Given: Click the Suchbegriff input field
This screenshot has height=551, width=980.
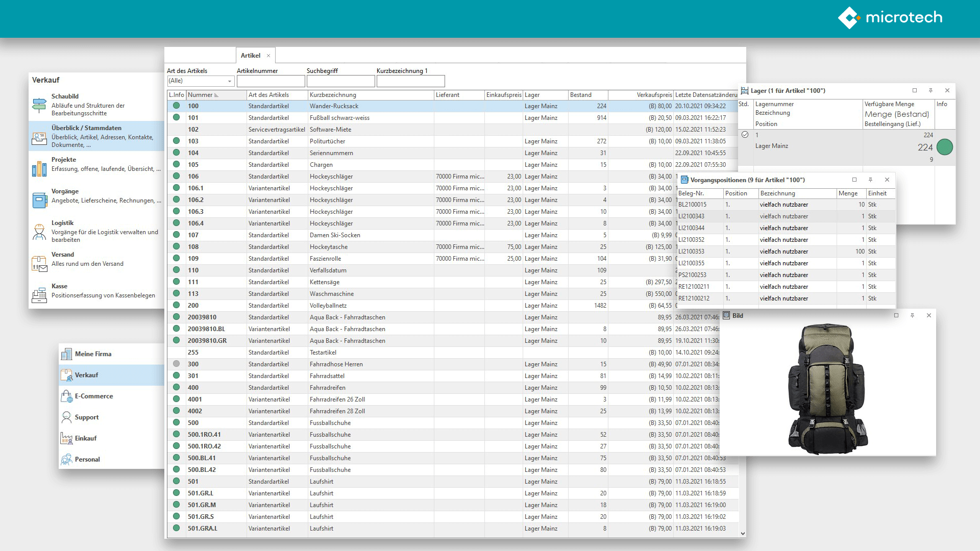Looking at the screenshot, I should [x=340, y=80].
